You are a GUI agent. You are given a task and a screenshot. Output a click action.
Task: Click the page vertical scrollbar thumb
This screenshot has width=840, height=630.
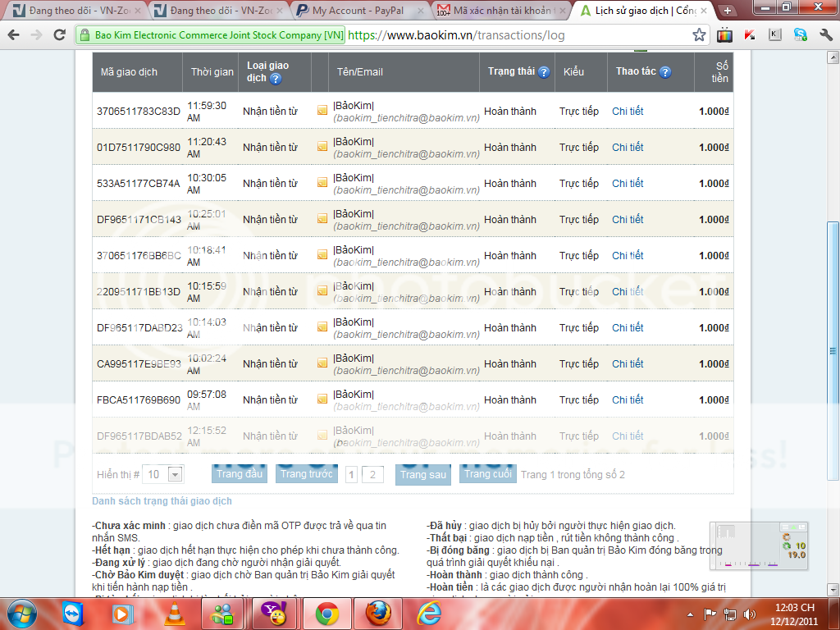[x=833, y=351]
